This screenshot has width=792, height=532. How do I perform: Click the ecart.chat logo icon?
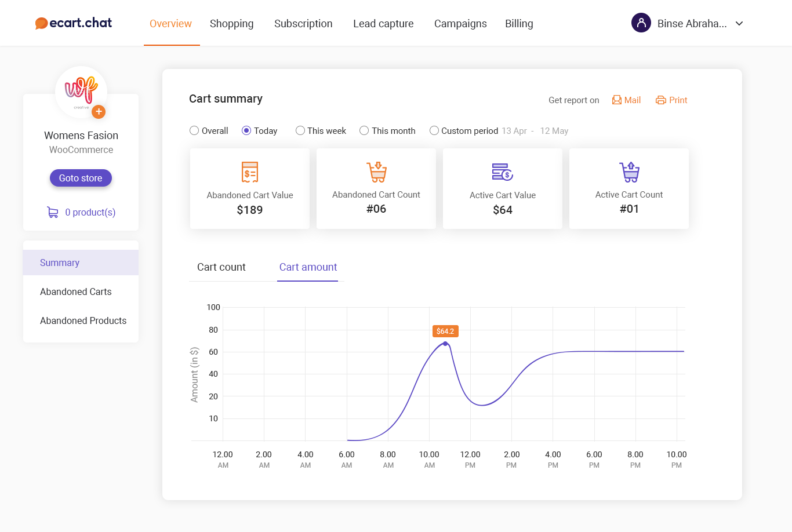pyautogui.click(x=41, y=23)
